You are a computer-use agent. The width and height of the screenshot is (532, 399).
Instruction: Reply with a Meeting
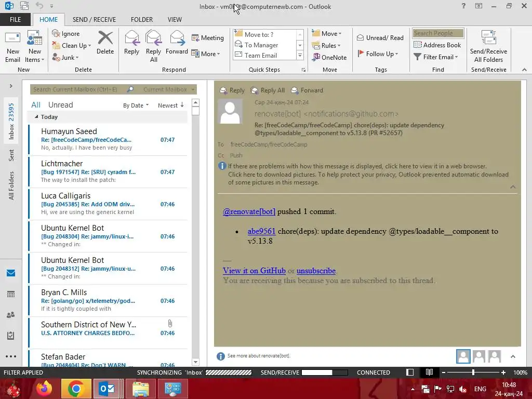coord(208,37)
